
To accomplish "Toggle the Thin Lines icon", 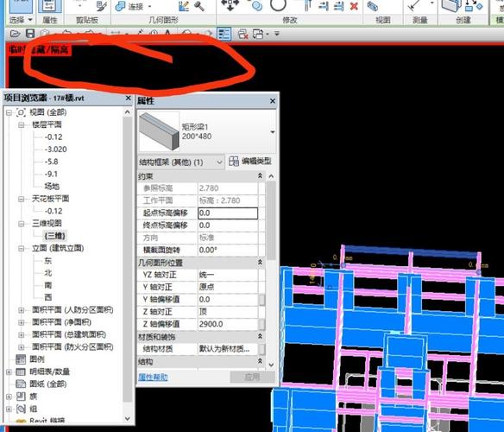I will point(224,34).
